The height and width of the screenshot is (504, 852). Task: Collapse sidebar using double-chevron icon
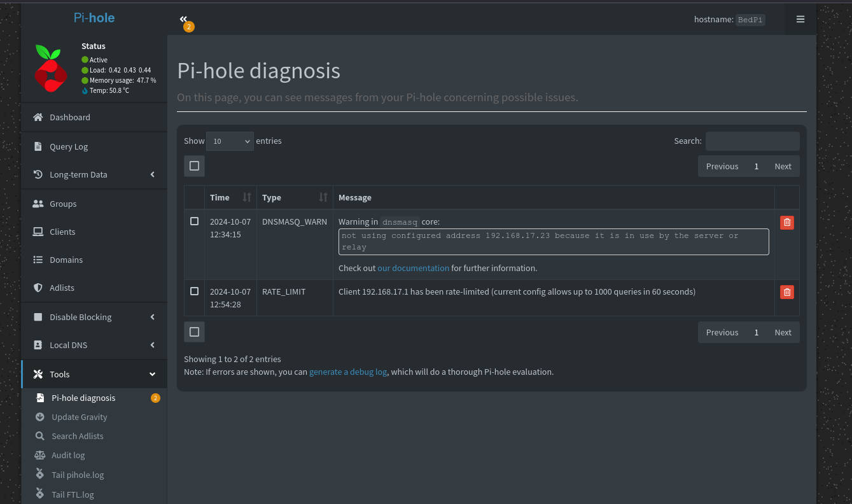pos(183,19)
